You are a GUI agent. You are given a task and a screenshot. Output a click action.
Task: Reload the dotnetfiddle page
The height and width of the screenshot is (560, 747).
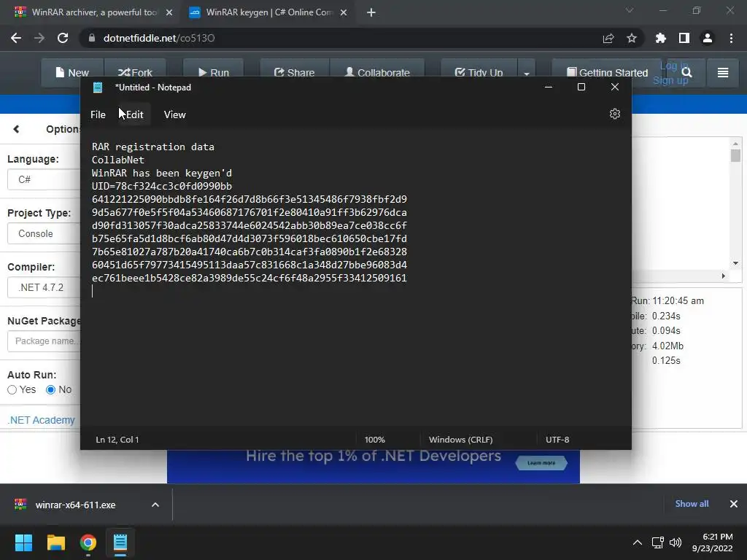(63, 38)
